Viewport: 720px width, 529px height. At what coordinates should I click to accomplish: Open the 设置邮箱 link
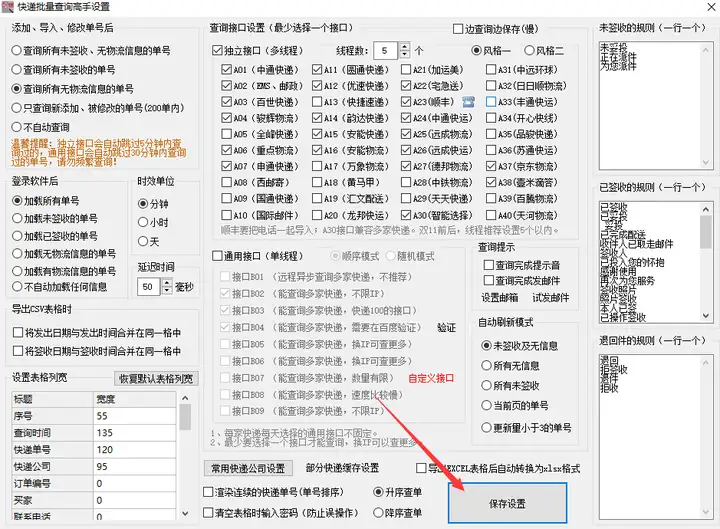point(499,297)
